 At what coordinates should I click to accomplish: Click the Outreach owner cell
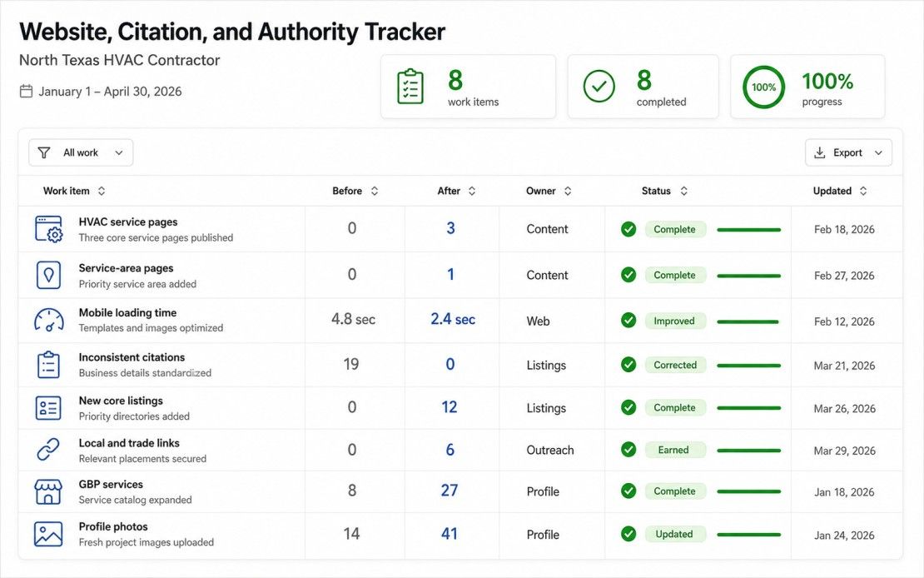tap(549, 450)
